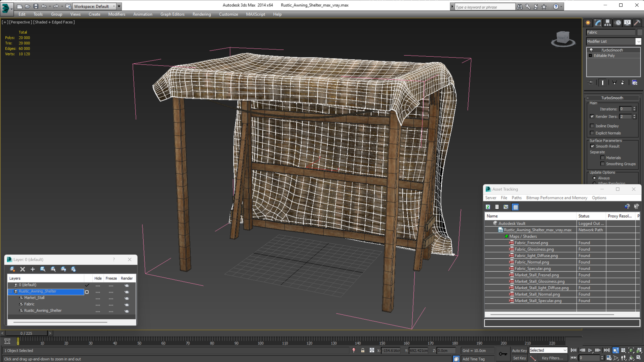Enable Separate by Materials checkbox
This screenshot has height=362, width=644.
[x=602, y=157]
